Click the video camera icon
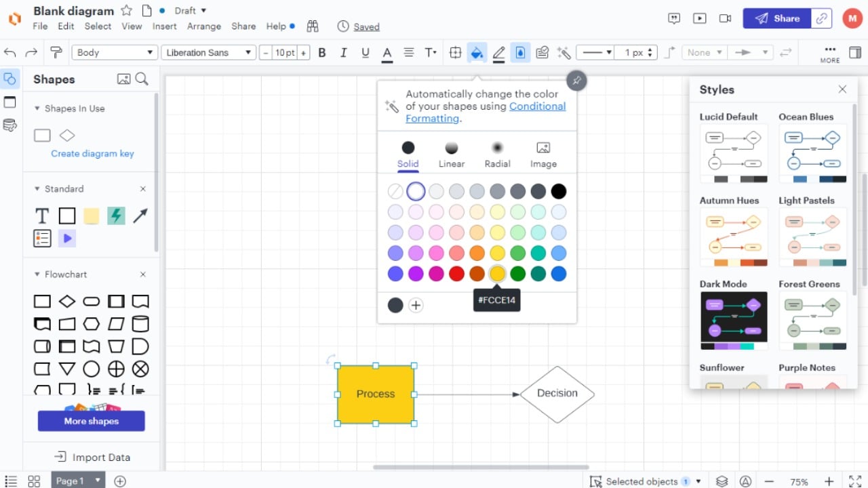 click(x=725, y=18)
